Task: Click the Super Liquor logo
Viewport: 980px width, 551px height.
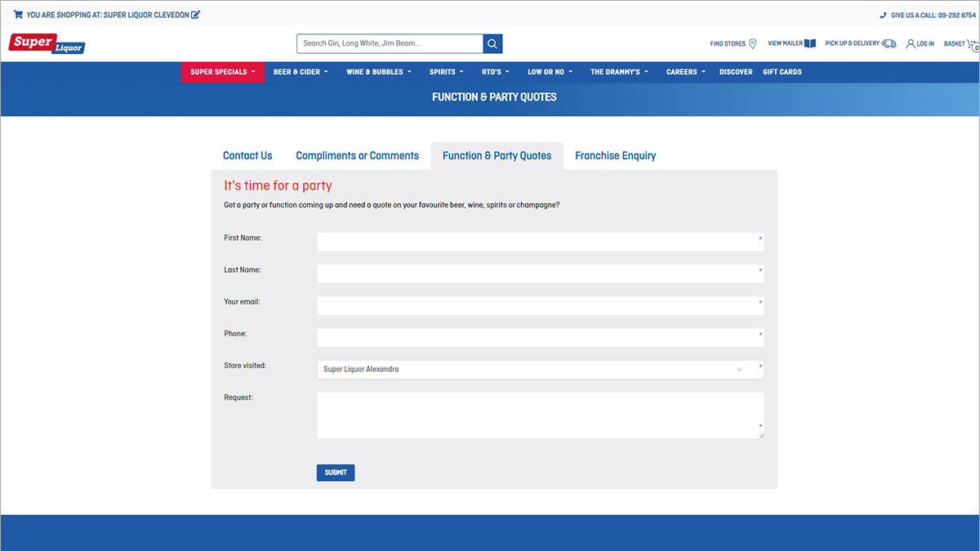Action: pyautogui.click(x=46, y=43)
